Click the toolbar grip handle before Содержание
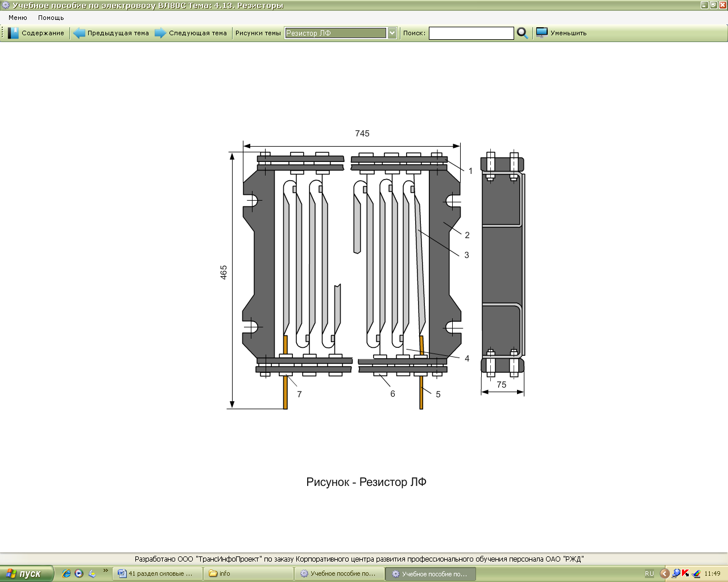The image size is (728, 582). point(3,33)
